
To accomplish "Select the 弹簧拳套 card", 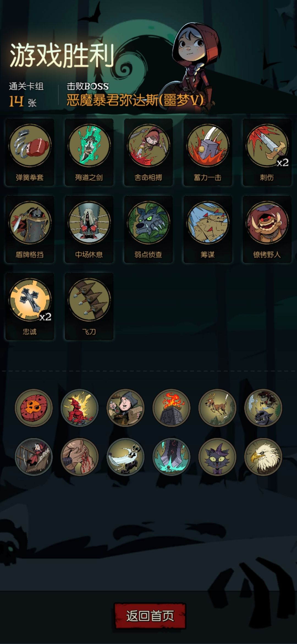I will point(30,152).
